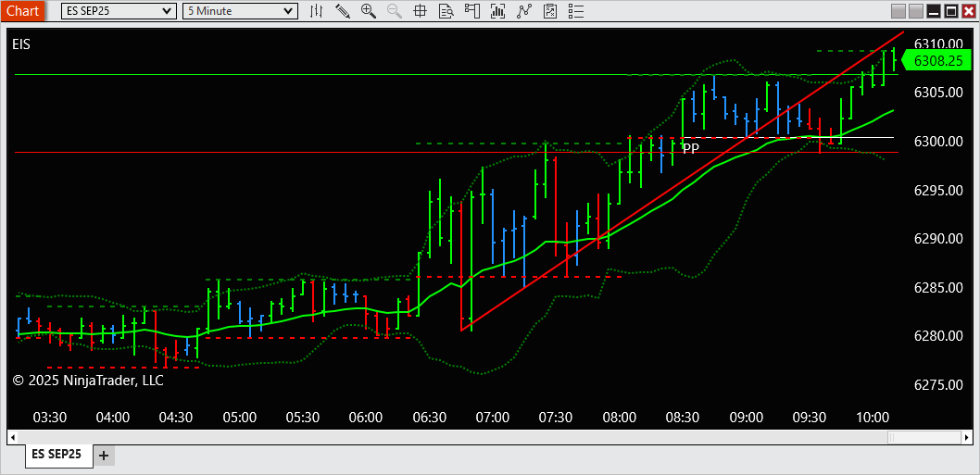
Task: Show the data box icon
Action: coord(446,10)
